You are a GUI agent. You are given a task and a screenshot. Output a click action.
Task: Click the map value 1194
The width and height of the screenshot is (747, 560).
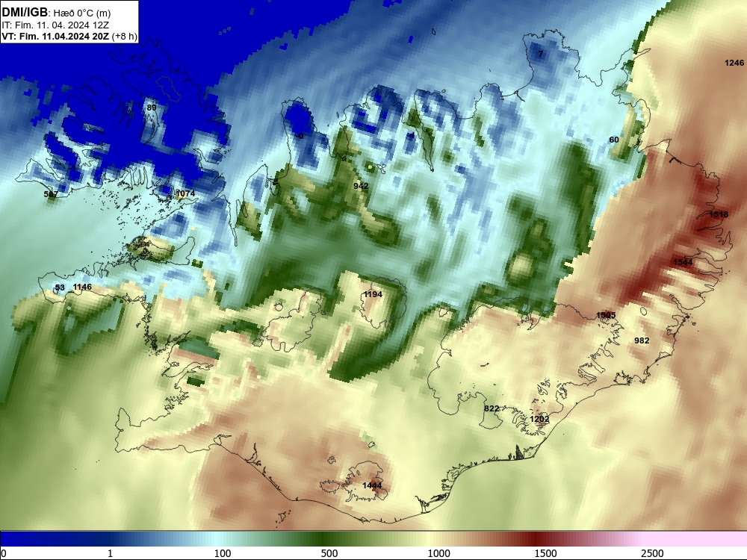[373, 294]
